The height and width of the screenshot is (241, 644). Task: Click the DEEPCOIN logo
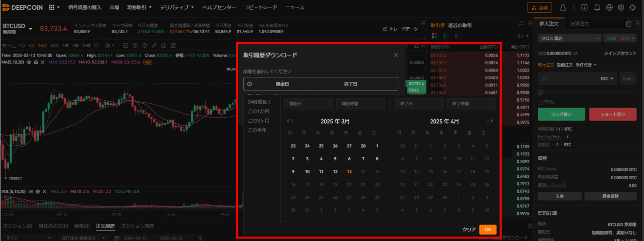point(21,8)
